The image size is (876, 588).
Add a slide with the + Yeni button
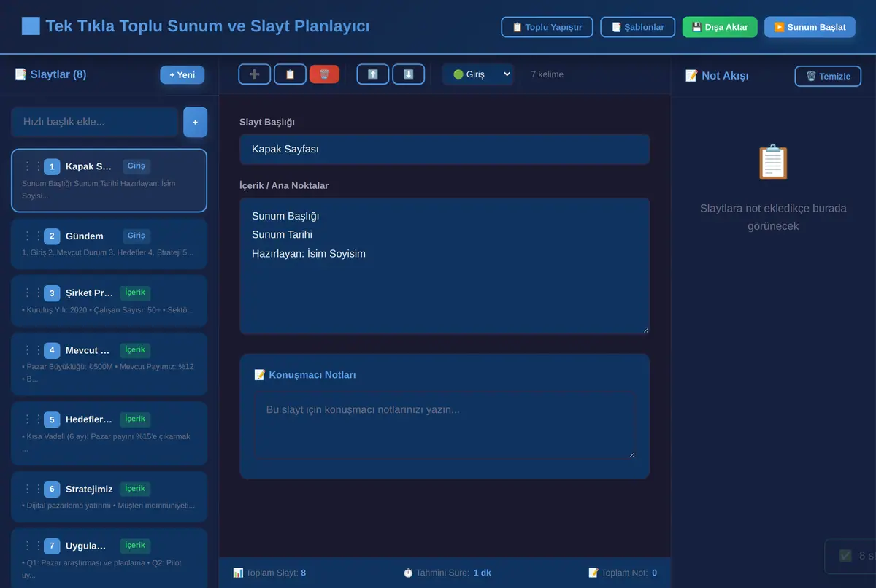(x=182, y=75)
